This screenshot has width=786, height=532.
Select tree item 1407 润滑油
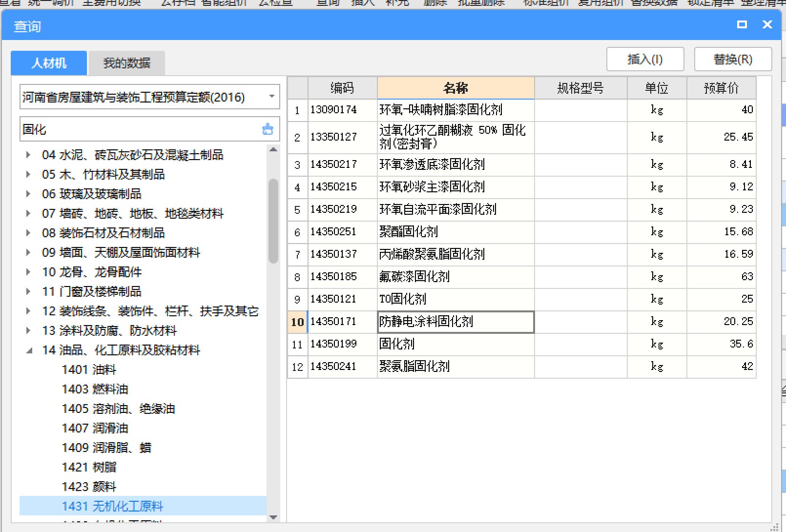(95, 428)
